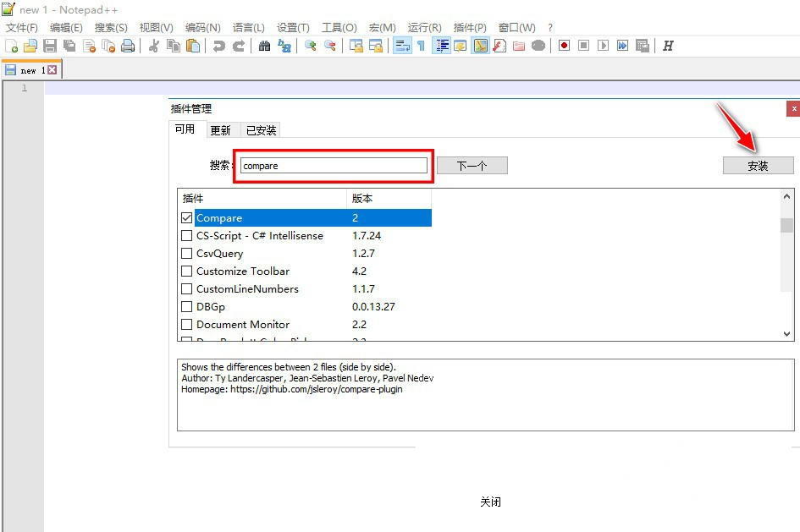Viewport: 800px width, 532px height.
Task: Open the 窗口(W) menu
Action: [x=517, y=28]
